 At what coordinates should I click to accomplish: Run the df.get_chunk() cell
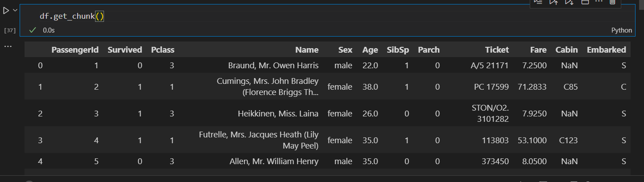click(x=6, y=10)
